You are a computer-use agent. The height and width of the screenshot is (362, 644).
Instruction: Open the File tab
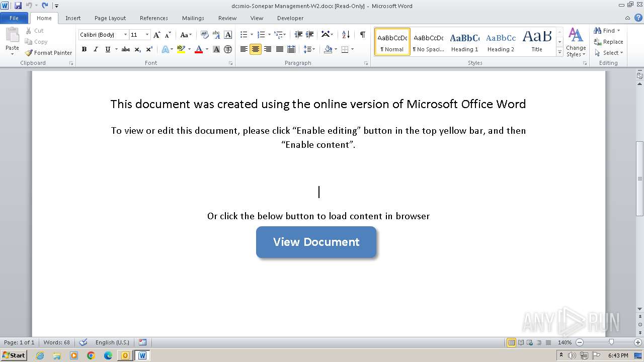(14, 18)
